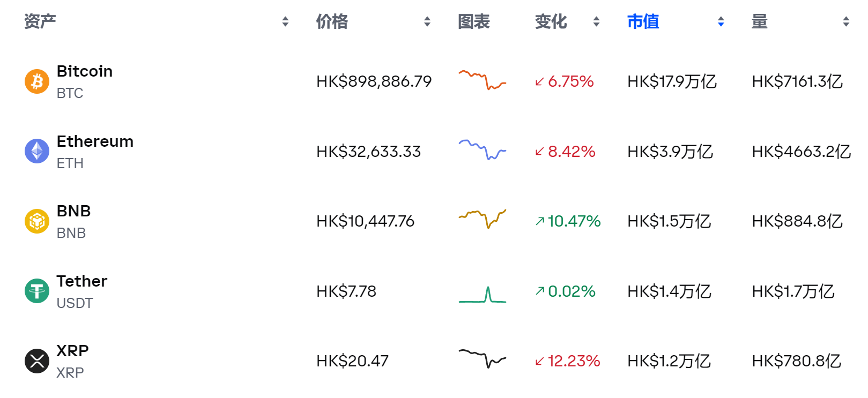Select the 市值 column header

pos(643,21)
